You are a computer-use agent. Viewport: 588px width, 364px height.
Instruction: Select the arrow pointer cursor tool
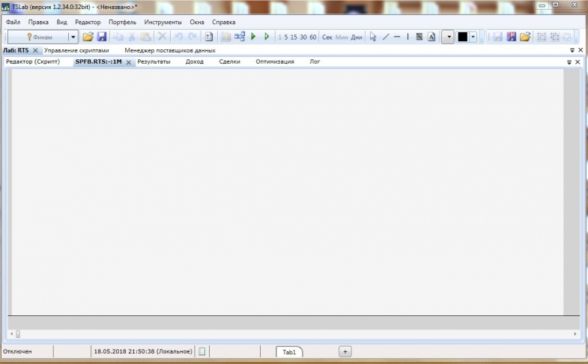coord(373,37)
